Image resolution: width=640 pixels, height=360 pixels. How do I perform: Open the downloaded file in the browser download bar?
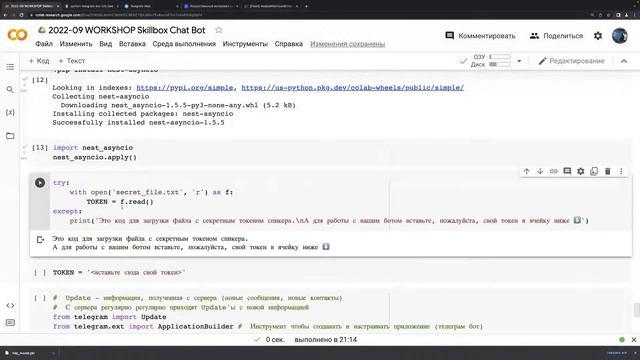[x=24, y=353]
